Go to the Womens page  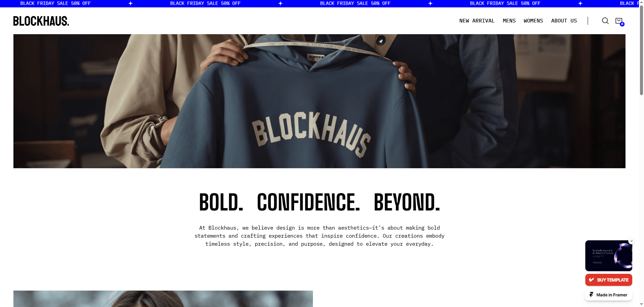coord(533,21)
